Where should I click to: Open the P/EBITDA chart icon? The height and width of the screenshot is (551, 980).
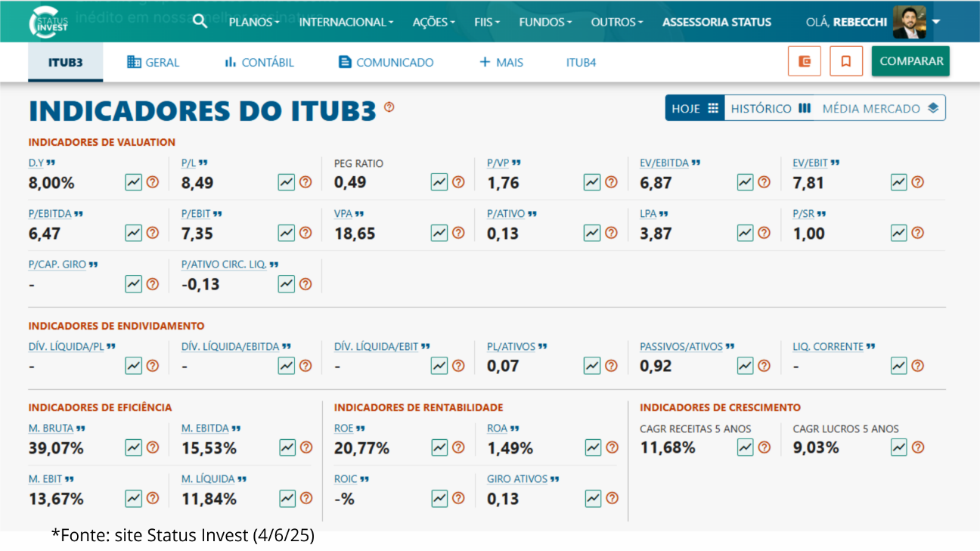point(134,233)
